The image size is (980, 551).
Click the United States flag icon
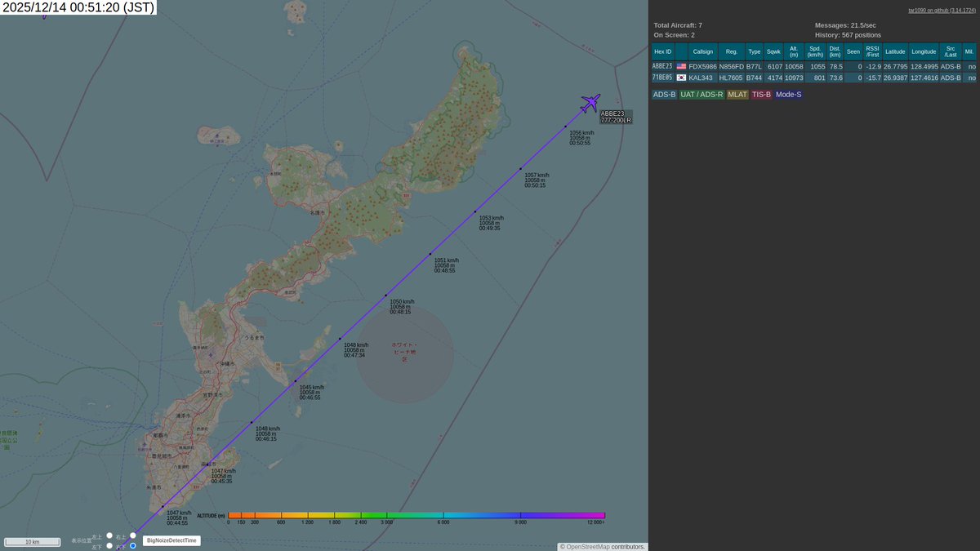[x=681, y=66]
